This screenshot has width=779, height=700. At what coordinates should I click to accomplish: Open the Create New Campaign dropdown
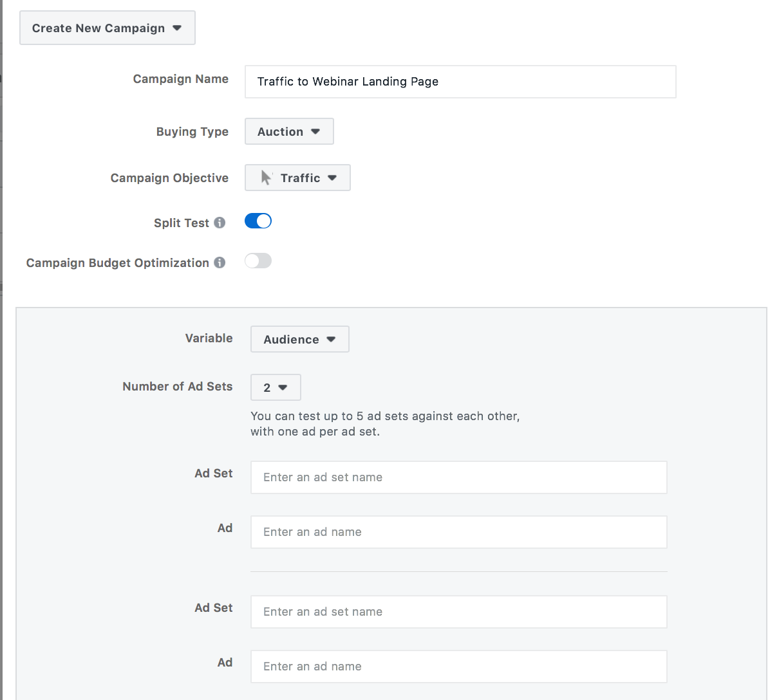(108, 28)
